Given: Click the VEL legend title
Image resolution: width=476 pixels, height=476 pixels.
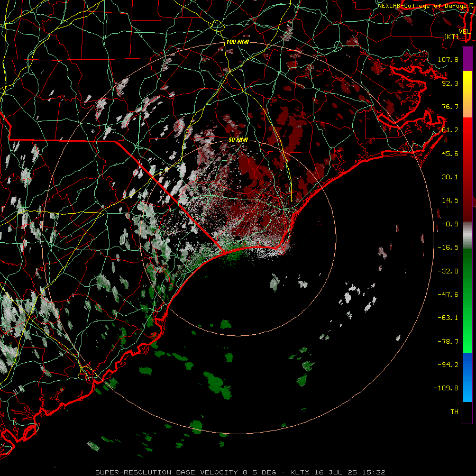Looking at the screenshot, I should pos(464,32).
